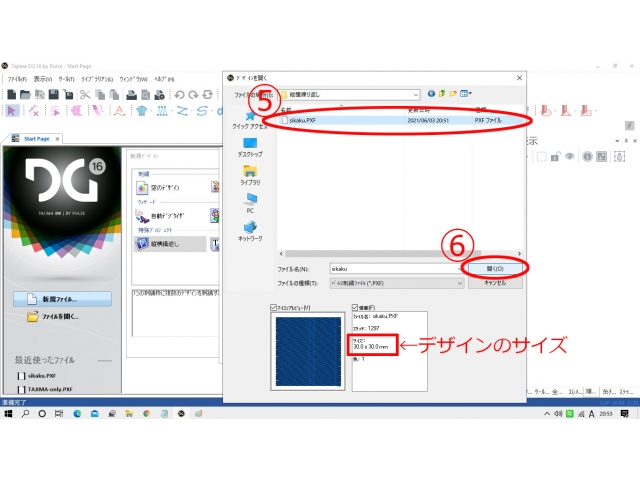Click the eye visibility icon in right panel

pos(570,157)
